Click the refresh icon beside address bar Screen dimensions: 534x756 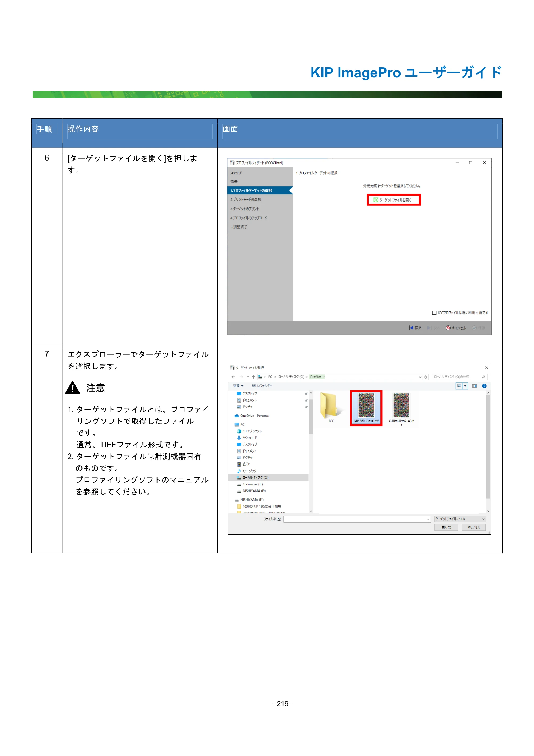pos(425,377)
